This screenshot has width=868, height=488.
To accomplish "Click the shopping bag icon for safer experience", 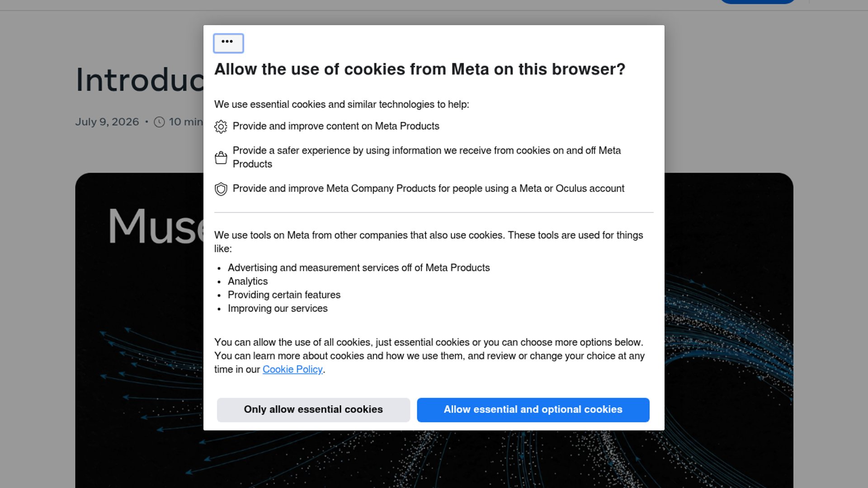I will pyautogui.click(x=221, y=158).
